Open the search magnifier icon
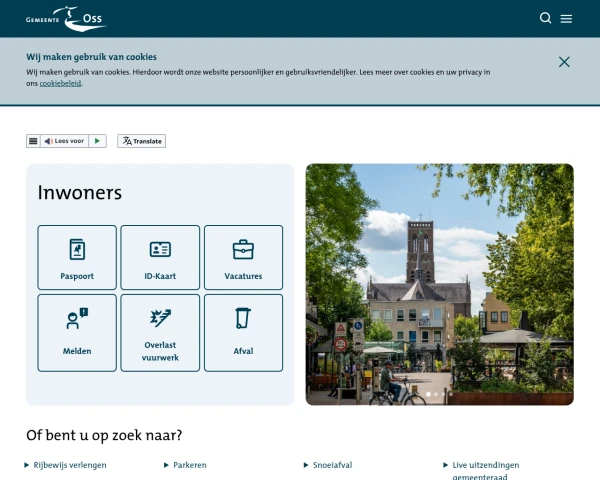The image size is (600, 480). coord(545,18)
